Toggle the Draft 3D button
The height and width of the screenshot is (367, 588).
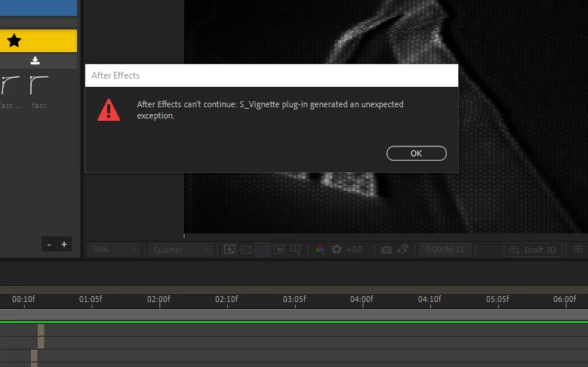532,249
